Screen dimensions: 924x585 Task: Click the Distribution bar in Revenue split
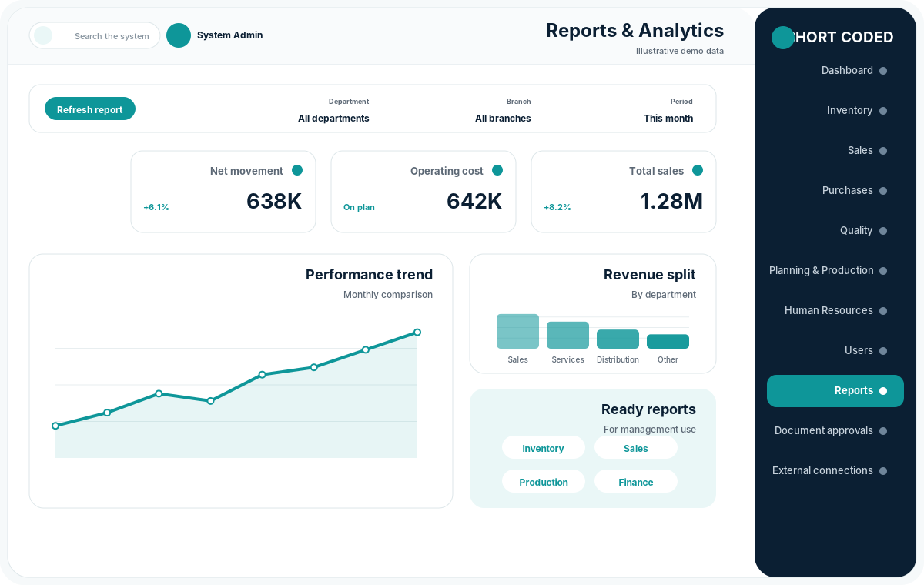tap(618, 339)
